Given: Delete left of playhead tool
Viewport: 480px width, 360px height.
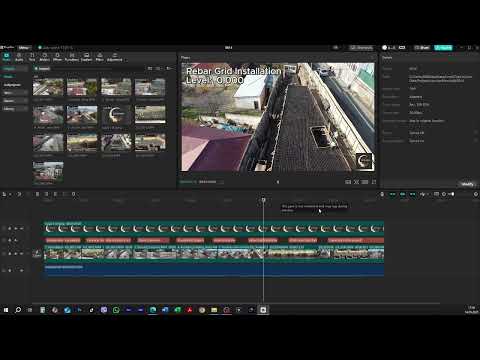Looking at the screenshot, I should click(46, 194).
